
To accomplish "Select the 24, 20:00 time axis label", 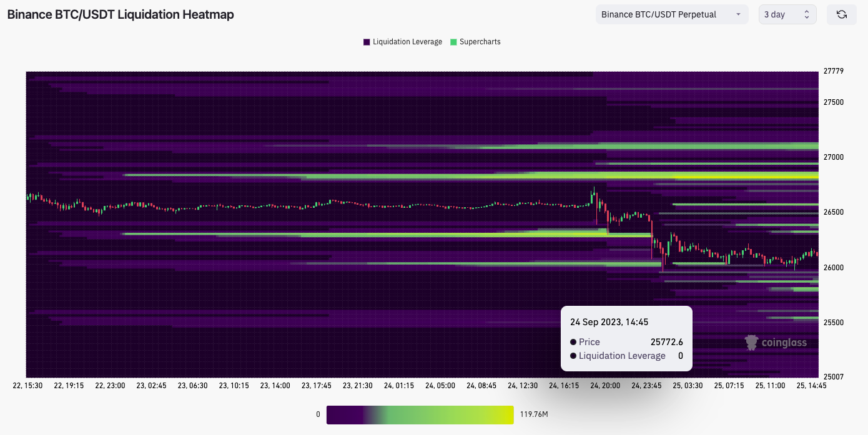I will coord(605,386).
